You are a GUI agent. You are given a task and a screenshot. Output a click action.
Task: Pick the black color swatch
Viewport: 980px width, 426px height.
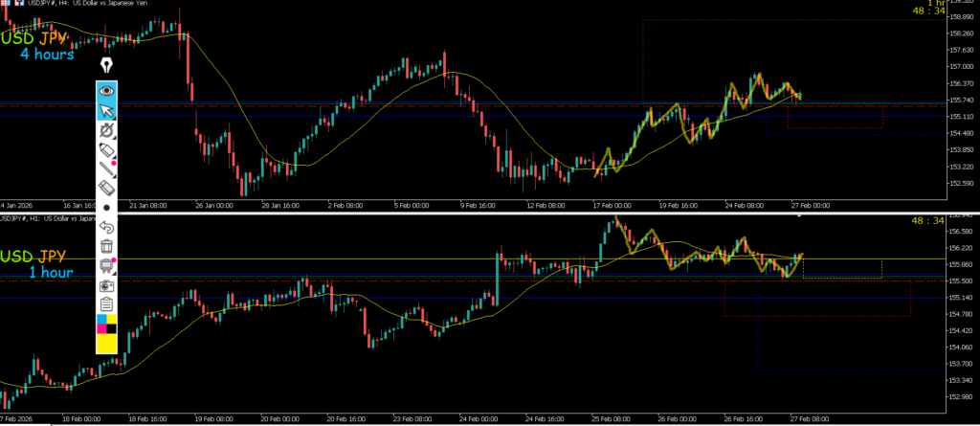(x=112, y=328)
